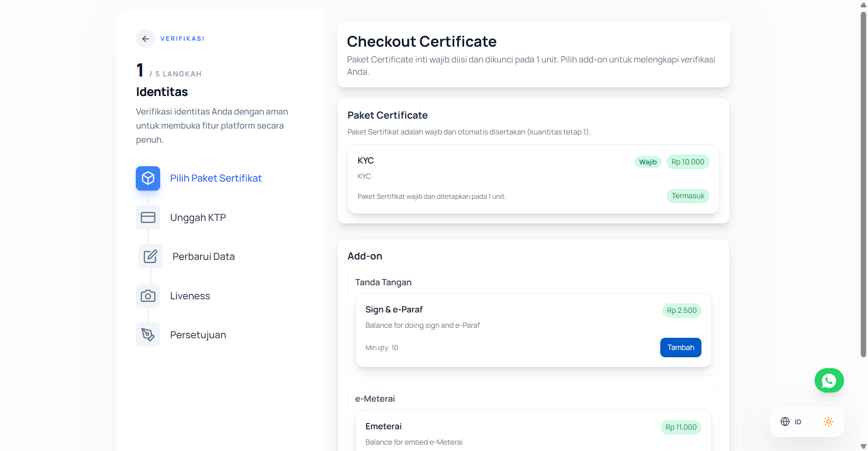Go to the Perbarui Data step label
The width and height of the screenshot is (868, 451).
204,257
